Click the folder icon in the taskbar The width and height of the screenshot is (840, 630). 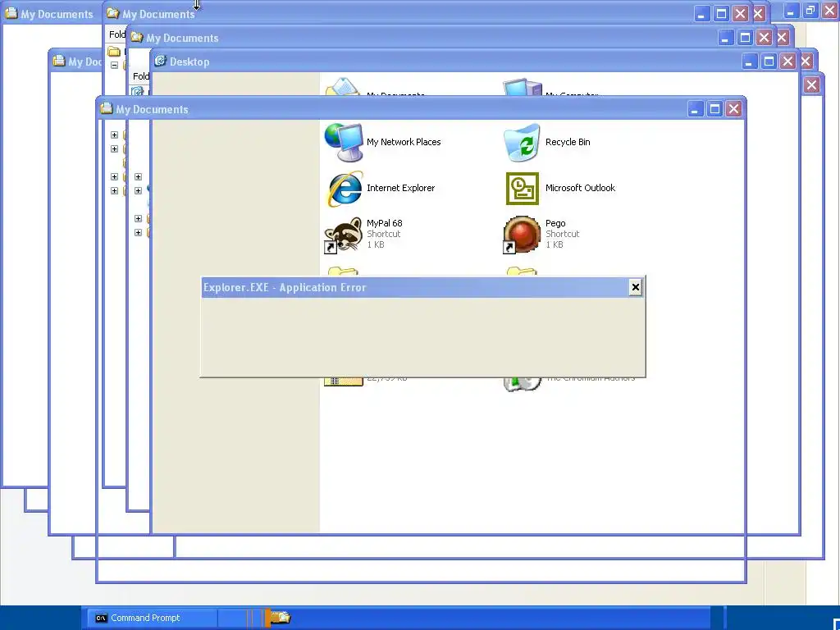click(281, 617)
